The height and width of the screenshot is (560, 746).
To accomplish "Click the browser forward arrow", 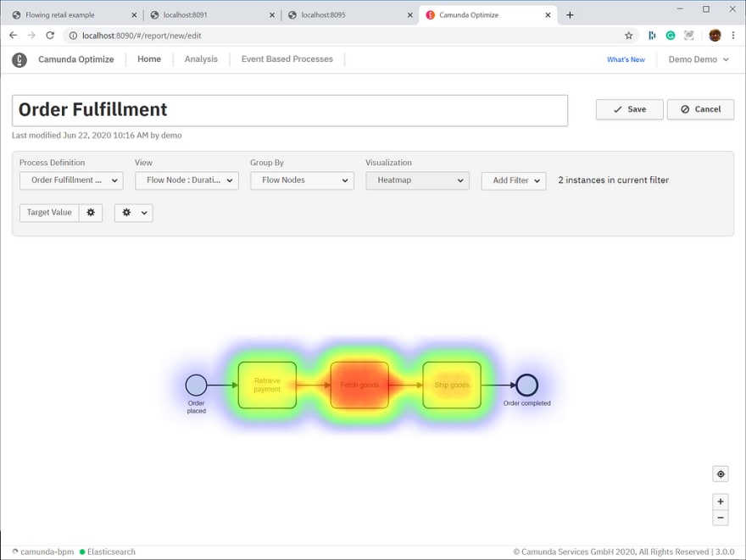I will (x=31, y=36).
